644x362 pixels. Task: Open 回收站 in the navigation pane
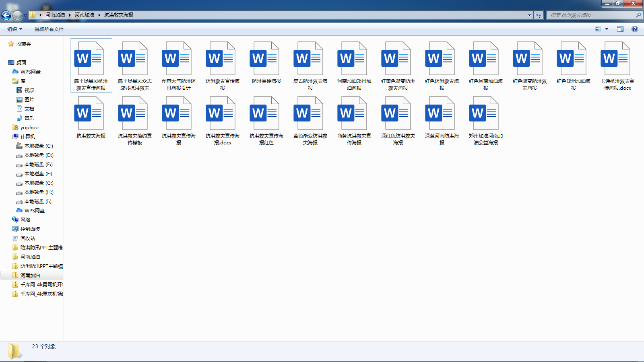click(28, 238)
